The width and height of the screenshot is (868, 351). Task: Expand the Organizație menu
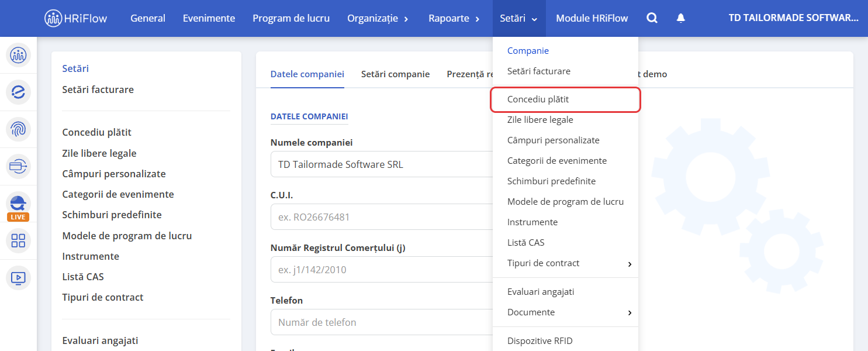click(379, 18)
